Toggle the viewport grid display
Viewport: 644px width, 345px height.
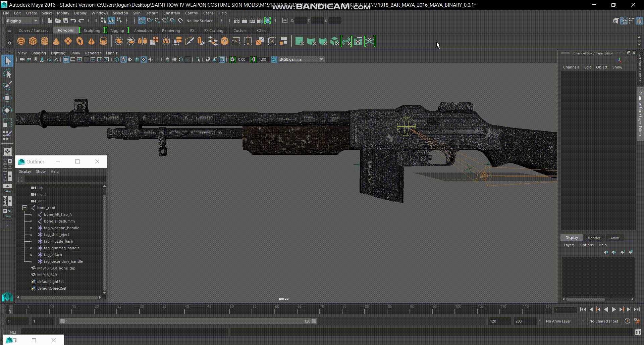click(66, 59)
